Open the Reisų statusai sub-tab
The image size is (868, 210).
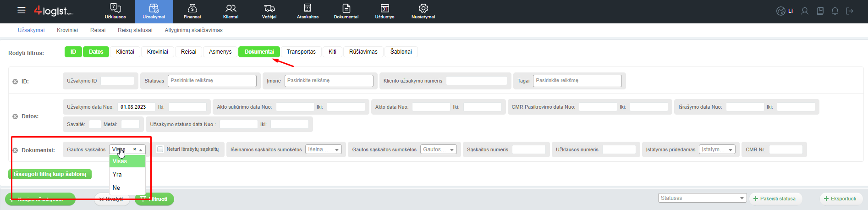coord(135,30)
